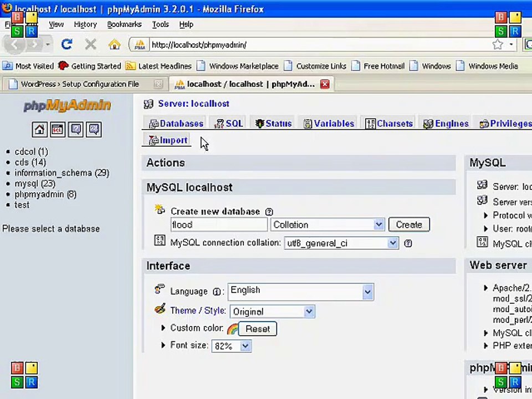Open the SQL tab

tap(229, 124)
